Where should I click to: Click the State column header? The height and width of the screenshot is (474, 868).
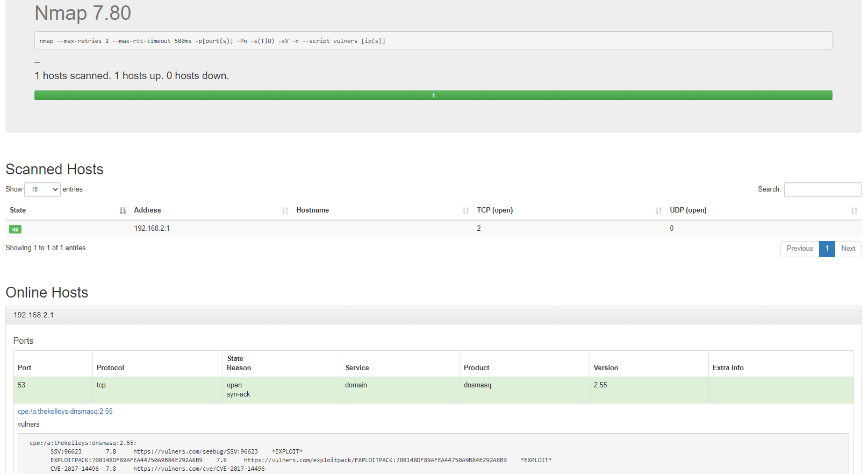coord(68,210)
